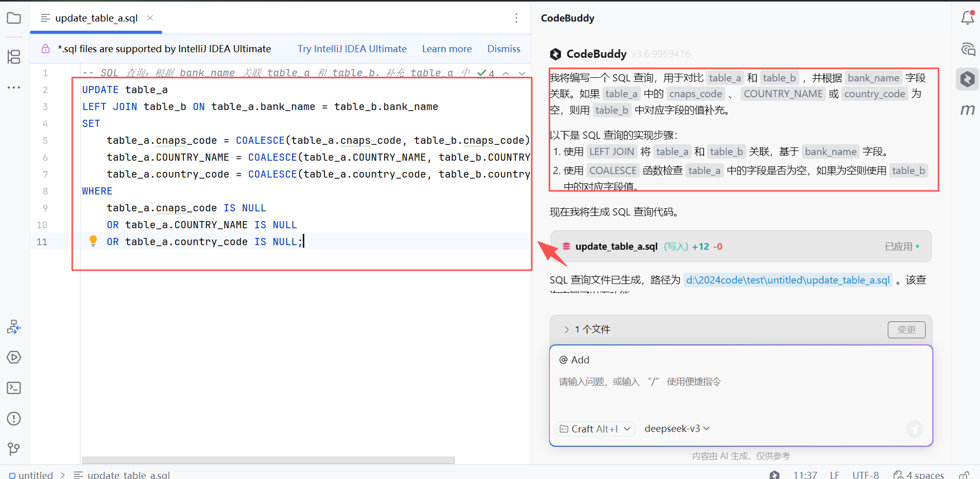Screen dimensions: 980x479
Task: Click the @ Add context button
Action: (x=574, y=360)
